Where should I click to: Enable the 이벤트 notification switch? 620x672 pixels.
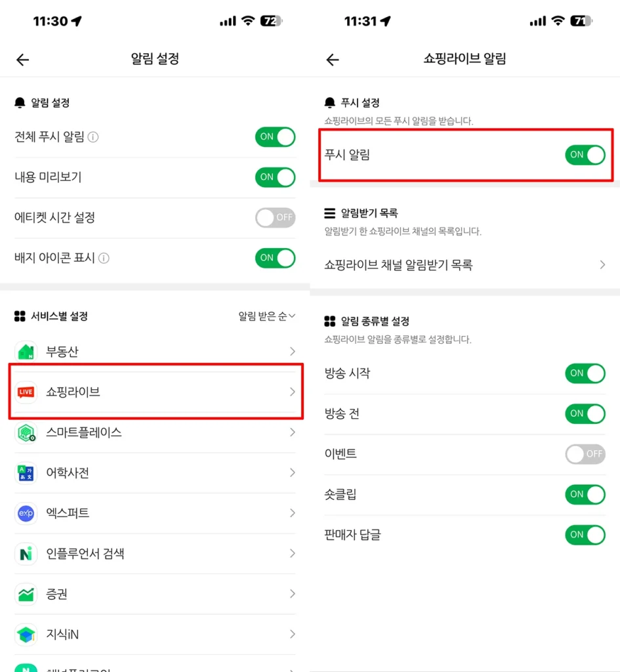[585, 454]
